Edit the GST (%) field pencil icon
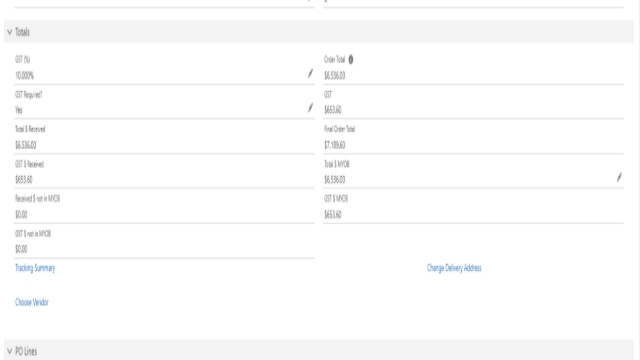This screenshot has height=360, width=640. 310,73
